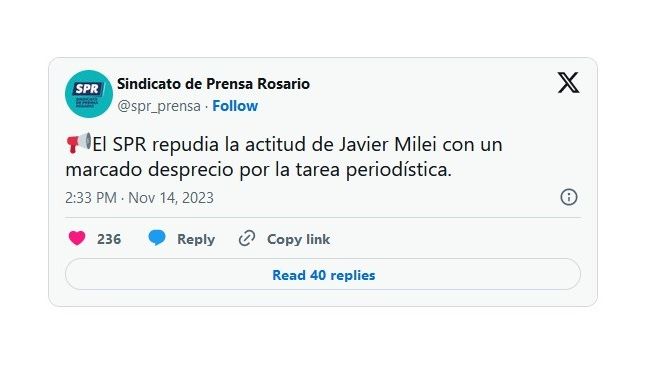
Task: Open the X logo link
Action: (x=568, y=82)
